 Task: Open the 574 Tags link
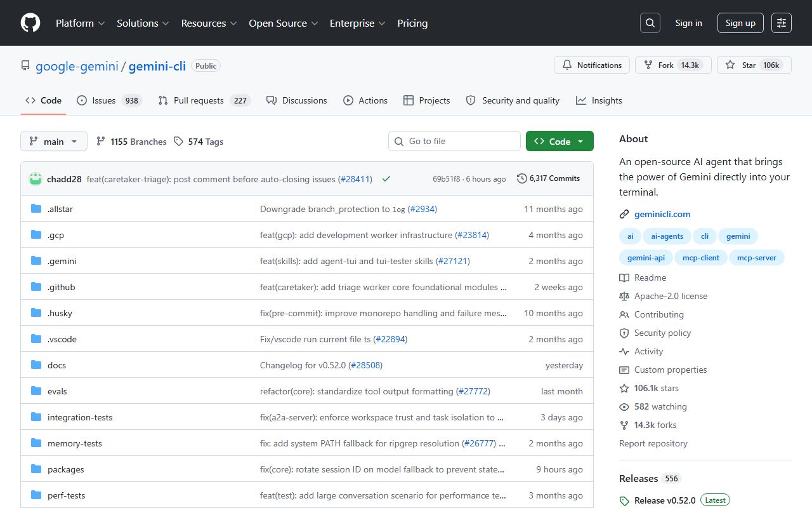(x=199, y=142)
